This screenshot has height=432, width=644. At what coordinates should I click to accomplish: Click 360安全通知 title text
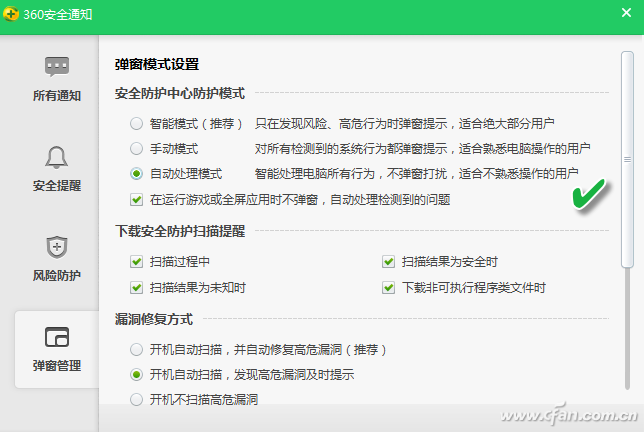coord(58,14)
